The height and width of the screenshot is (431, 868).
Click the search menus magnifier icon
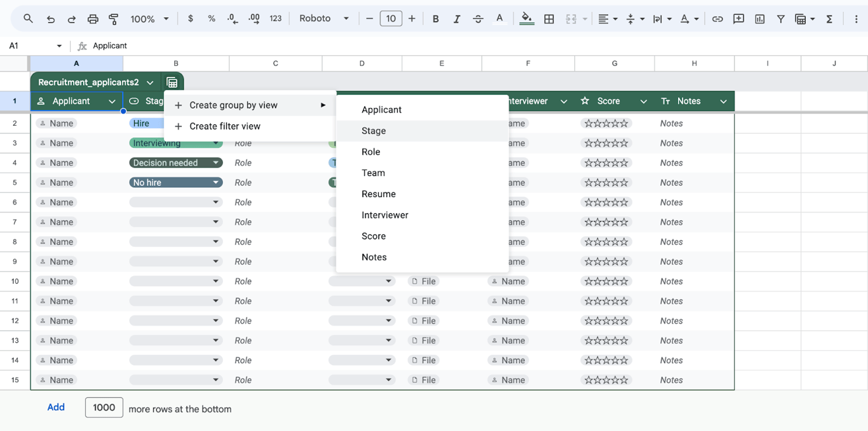[28, 19]
